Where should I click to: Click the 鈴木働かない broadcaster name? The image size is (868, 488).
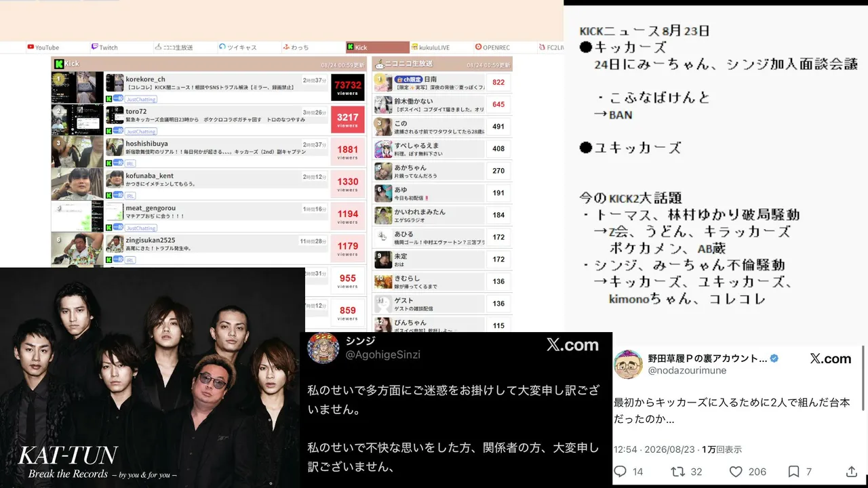[x=414, y=102]
